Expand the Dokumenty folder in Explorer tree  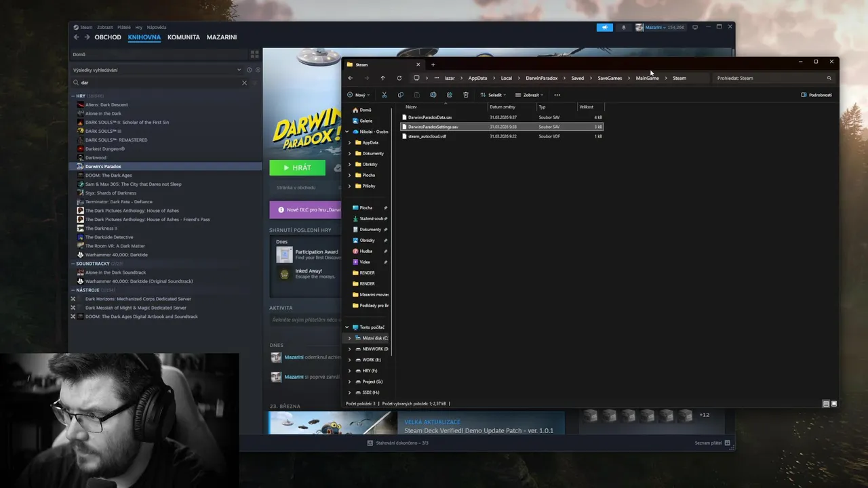(x=349, y=153)
